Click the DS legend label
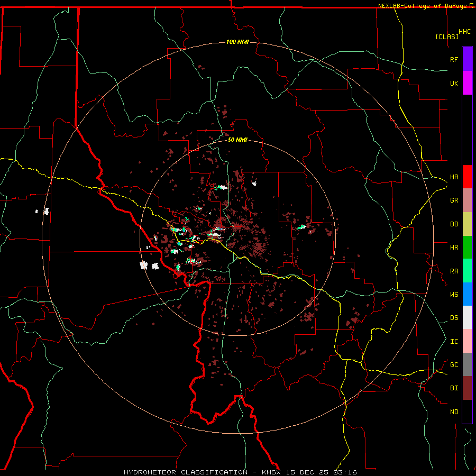Screen dimensions: 476x476 (x=454, y=318)
